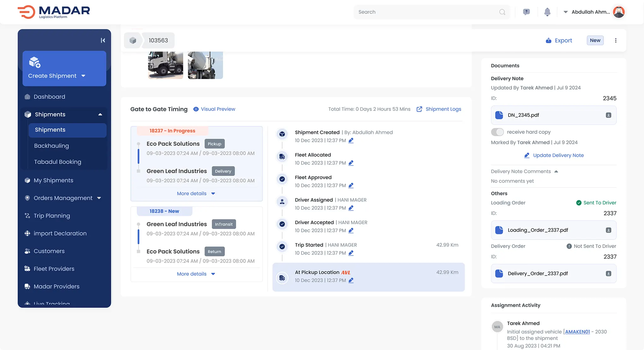
Task: Edit the Shipment Created timestamp
Action: (x=351, y=141)
